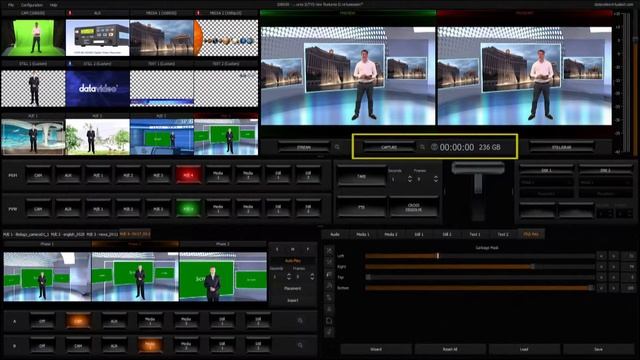Select the datavideo logo Still 2 thumbnail
This screenshot has width=640, height=360.
98,89
